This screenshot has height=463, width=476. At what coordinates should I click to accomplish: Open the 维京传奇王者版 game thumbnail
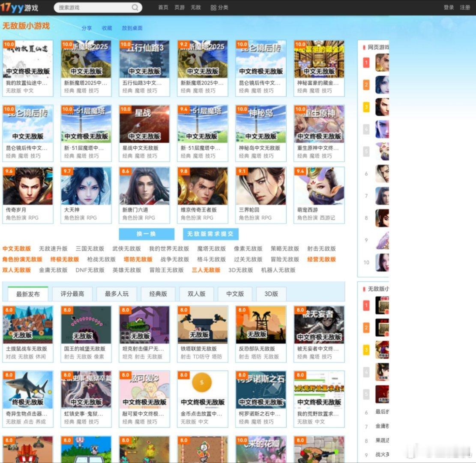(x=203, y=186)
